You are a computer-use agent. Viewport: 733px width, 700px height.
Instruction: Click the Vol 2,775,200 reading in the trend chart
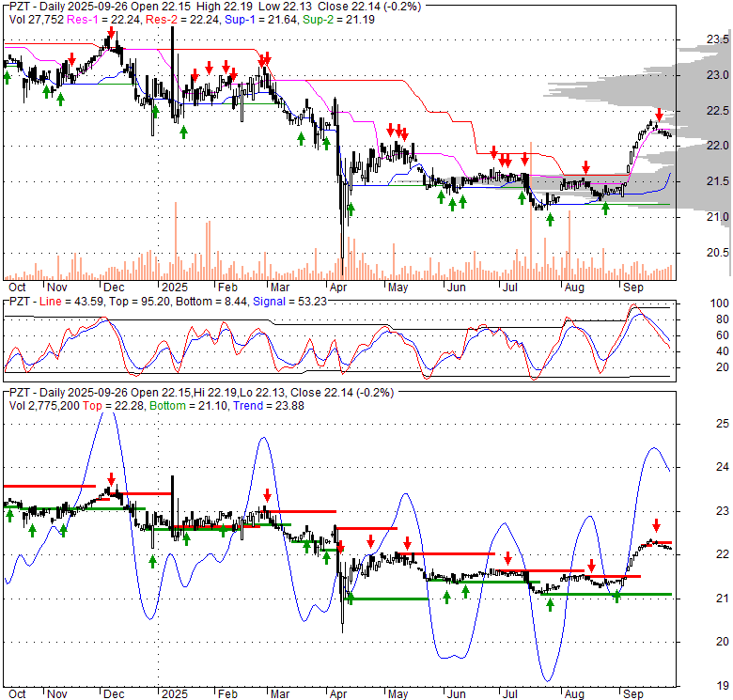[x=44, y=406]
